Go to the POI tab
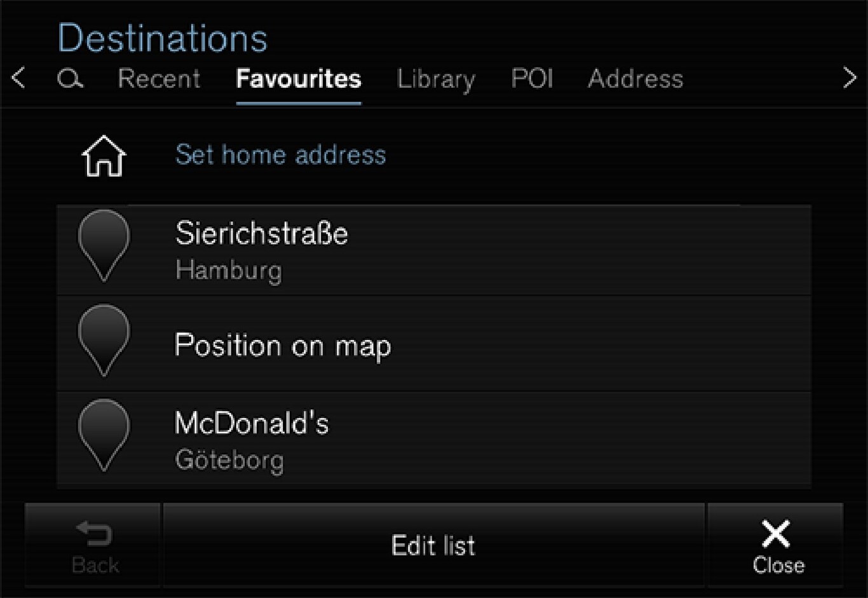 (x=532, y=79)
